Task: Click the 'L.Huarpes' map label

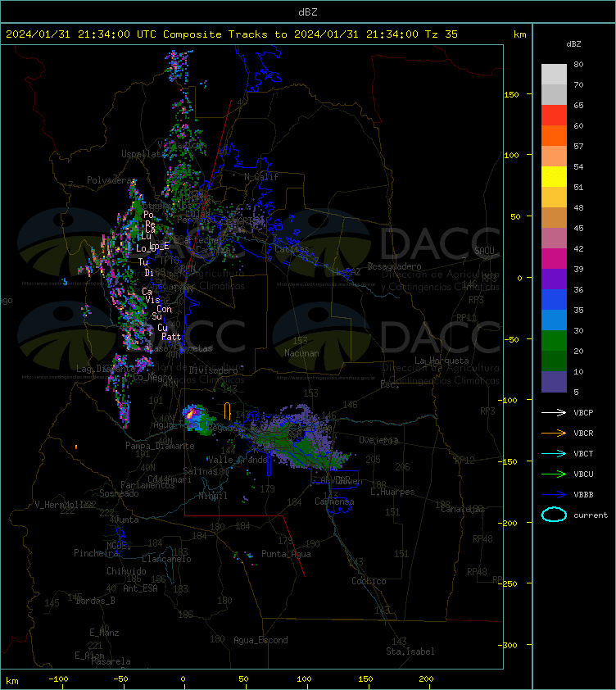Action: point(392,492)
